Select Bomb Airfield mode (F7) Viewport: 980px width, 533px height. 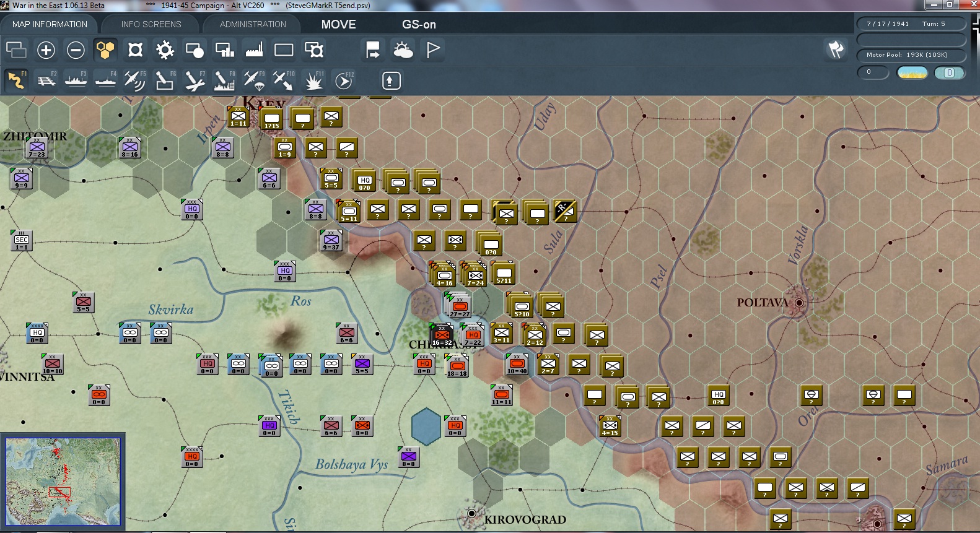(x=195, y=80)
